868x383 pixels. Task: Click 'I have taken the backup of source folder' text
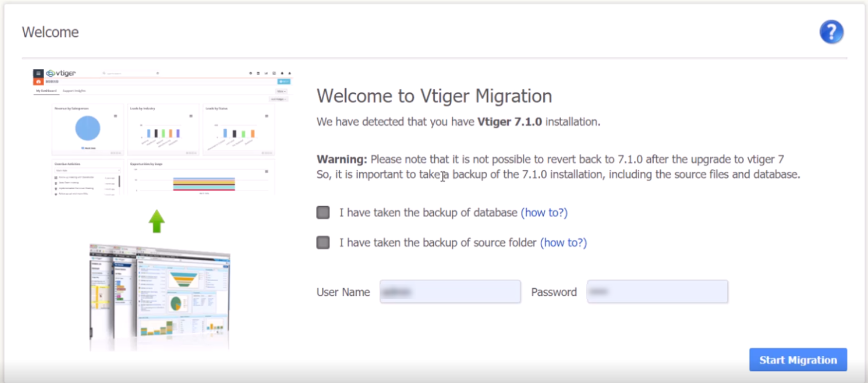(x=438, y=242)
